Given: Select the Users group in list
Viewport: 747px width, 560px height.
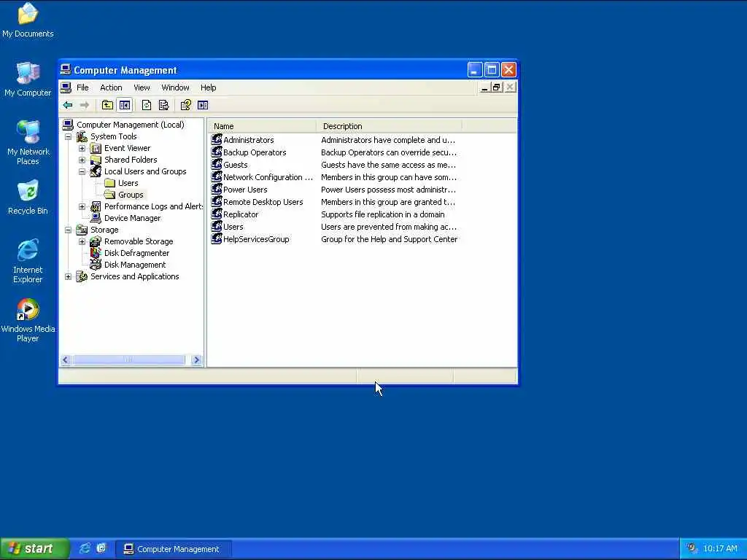Looking at the screenshot, I should point(233,227).
